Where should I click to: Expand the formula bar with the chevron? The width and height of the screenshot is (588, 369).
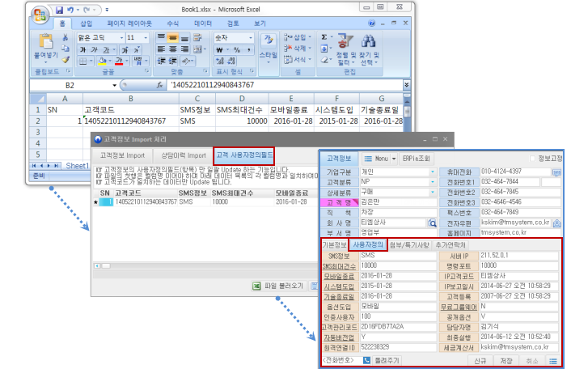coord(407,85)
